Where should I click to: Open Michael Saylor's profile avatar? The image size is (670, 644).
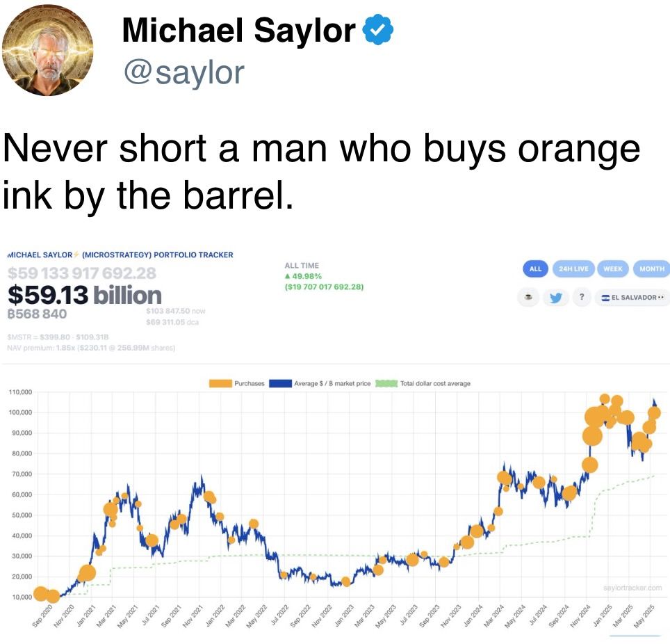pos(47,49)
